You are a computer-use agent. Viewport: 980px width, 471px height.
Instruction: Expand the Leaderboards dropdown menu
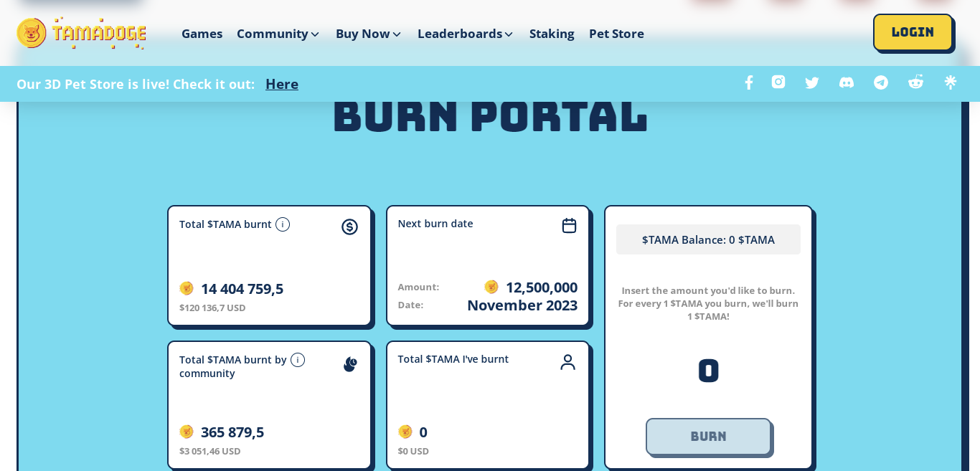tap(466, 34)
